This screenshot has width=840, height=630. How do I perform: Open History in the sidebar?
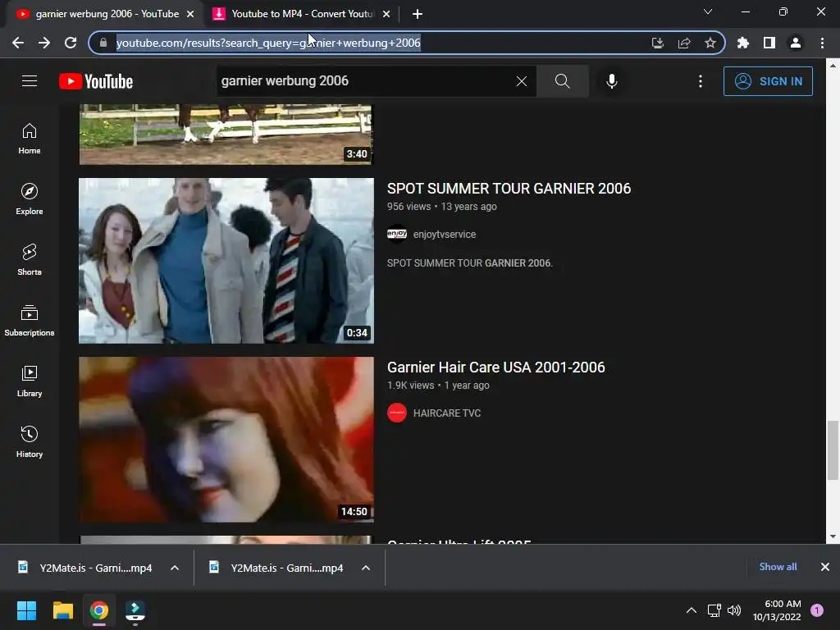click(30, 442)
